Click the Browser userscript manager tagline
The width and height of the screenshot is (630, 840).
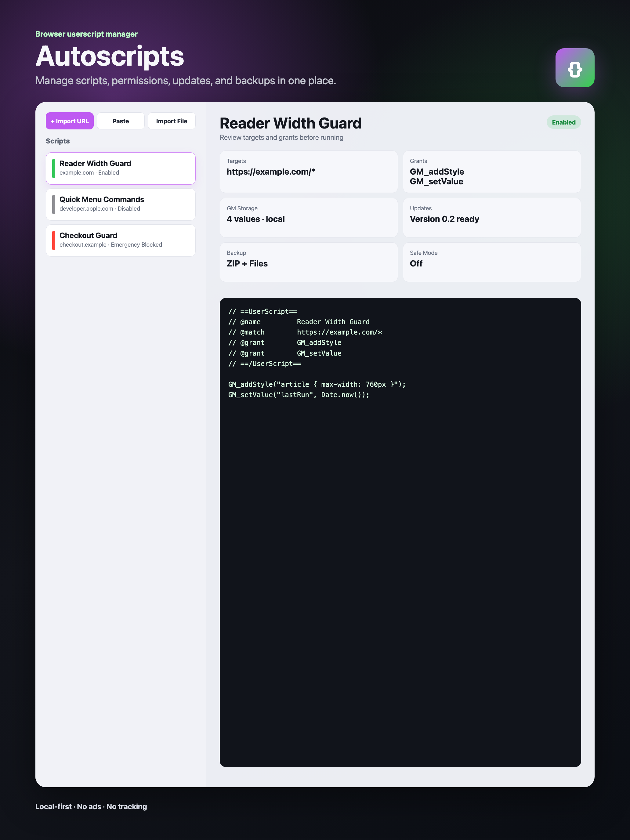[86, 34]
